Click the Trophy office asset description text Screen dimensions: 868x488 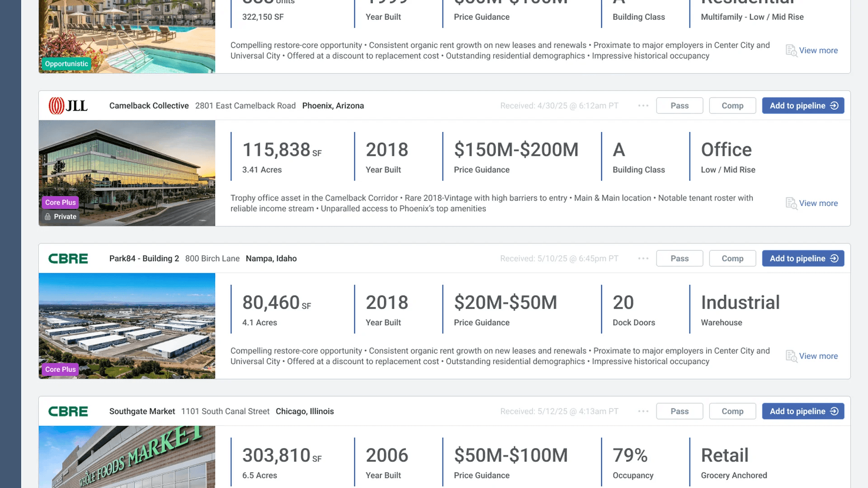[492, 203]
